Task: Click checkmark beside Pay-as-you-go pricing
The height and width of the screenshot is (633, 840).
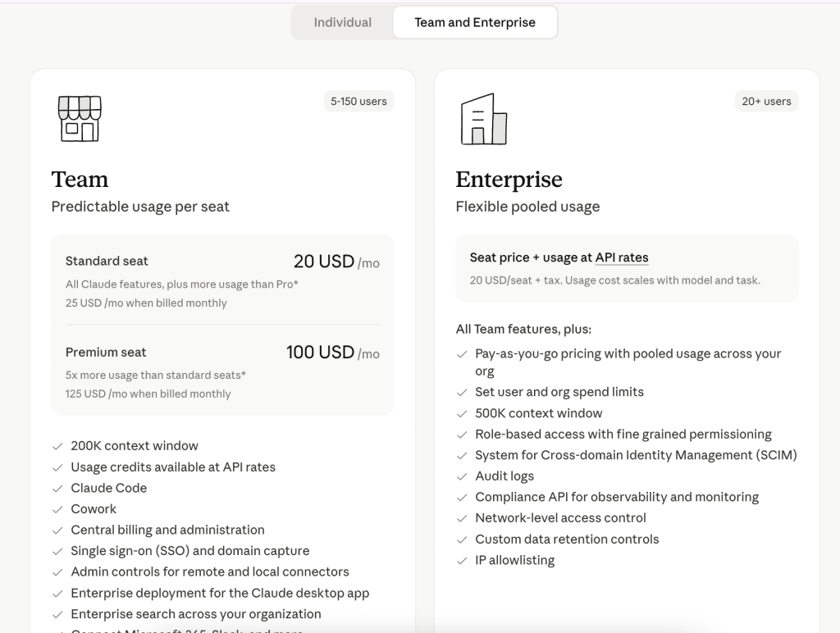Action: coord(462,354)
